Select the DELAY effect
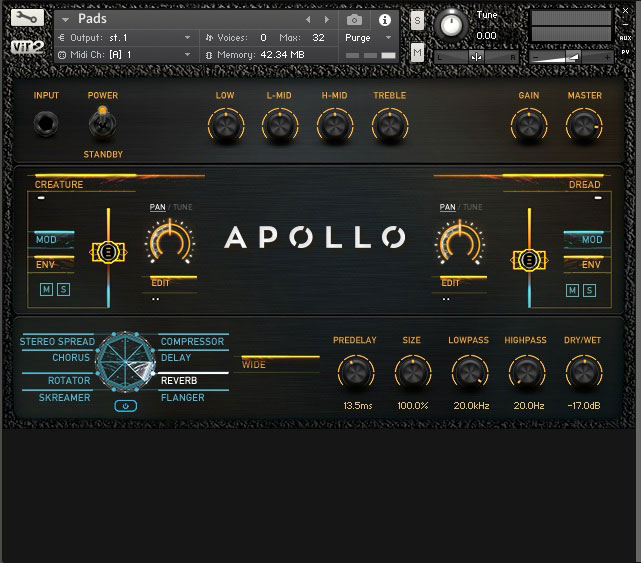The height and width of the screenshot is (563, 641). [x=176, y=357]
